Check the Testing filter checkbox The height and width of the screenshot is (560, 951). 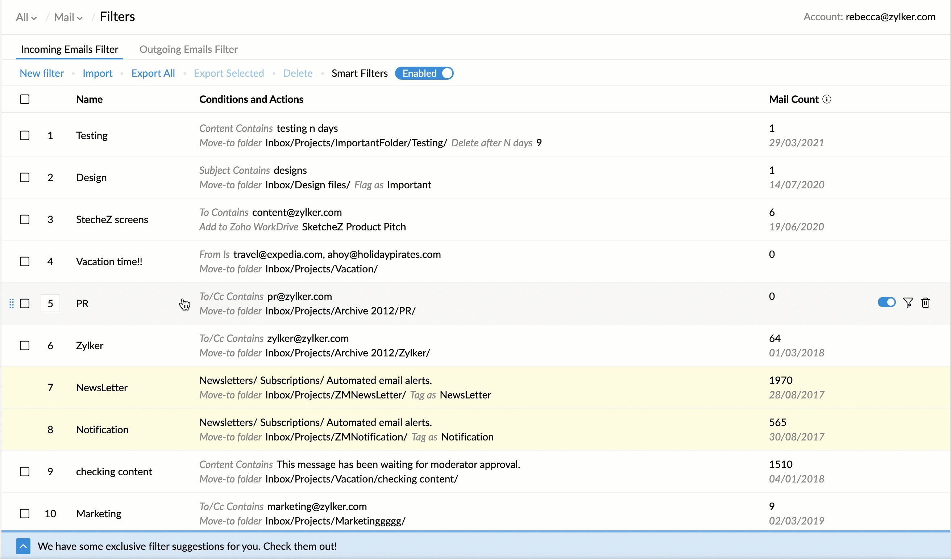25,135
